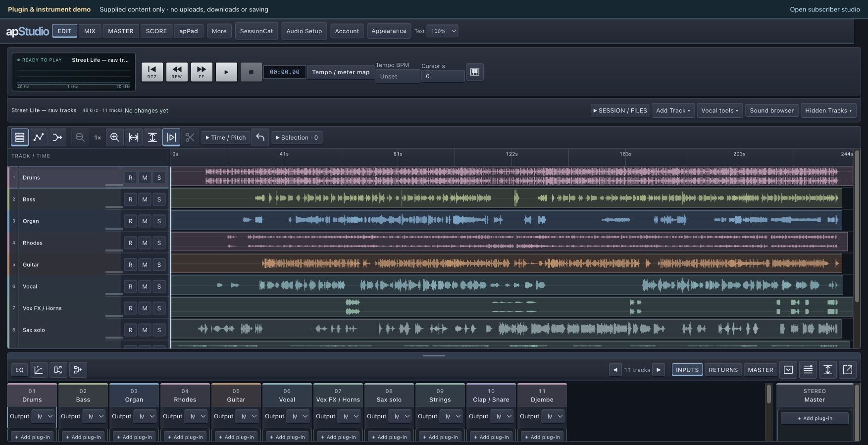Expand the SESSION / FILES panel
Image resolution: width=868 pixels, height=445 pixels.
[620, 110]
